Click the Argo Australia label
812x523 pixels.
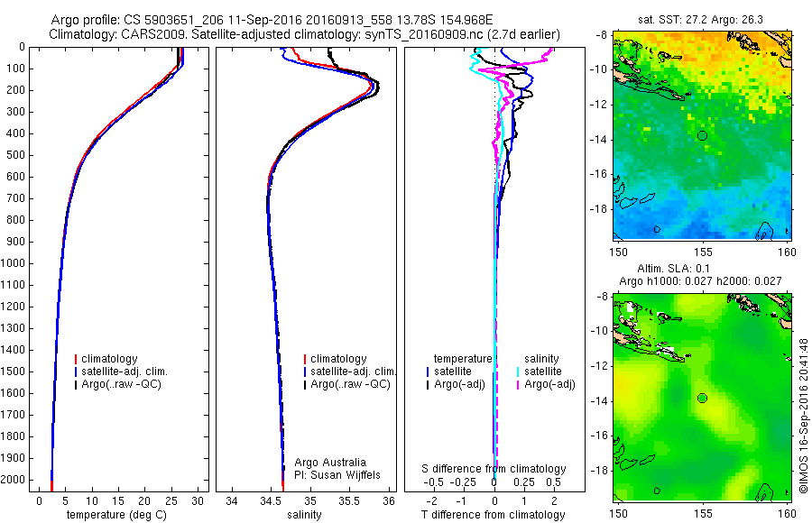(x=330, y=462)
